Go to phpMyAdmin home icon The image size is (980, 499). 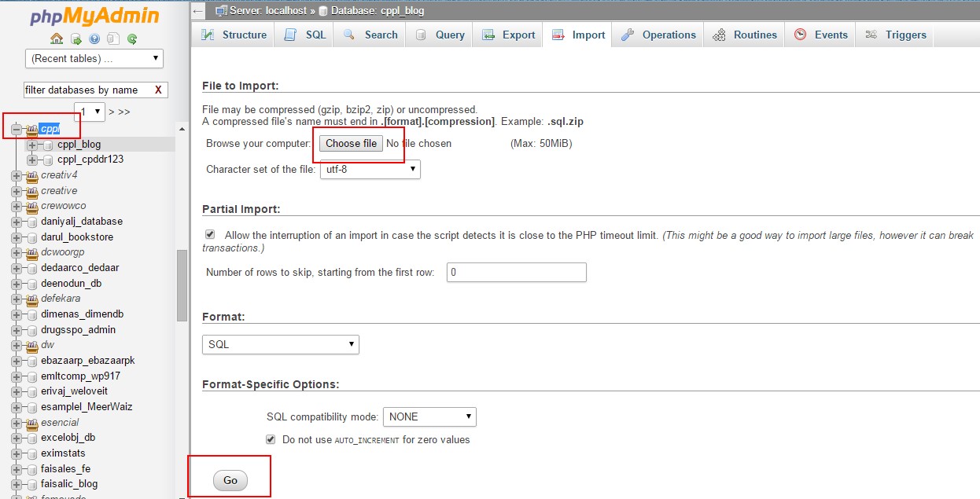[57, 39]
